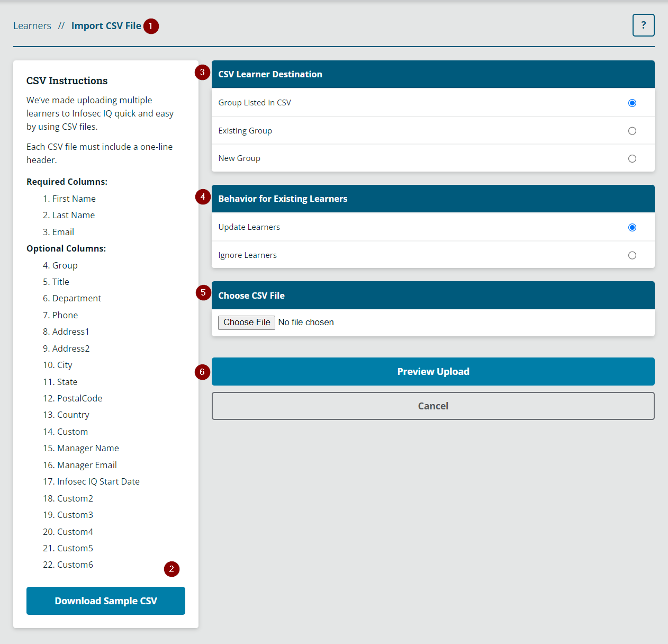Screen dimensions: 668x644
Task: Click Preview Upload
Action: [x=433, y=371]
